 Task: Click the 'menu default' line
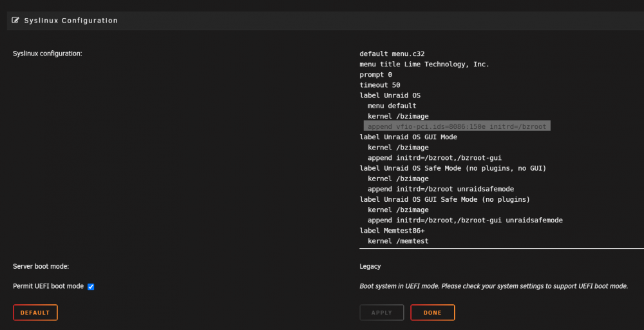(392, 106)
